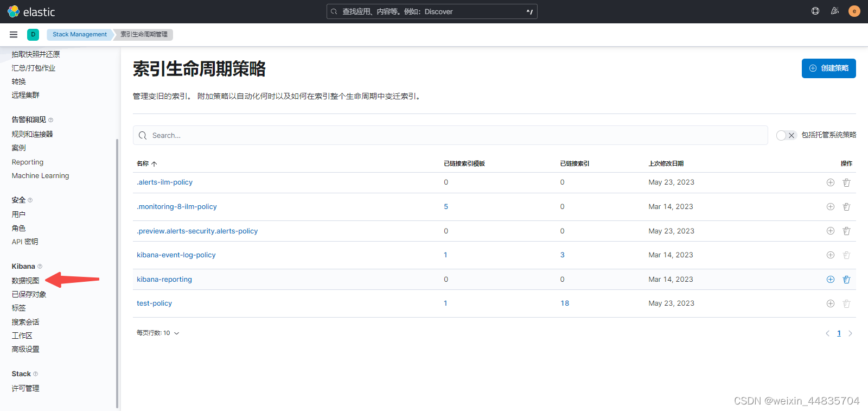Image resolution: width=868 pixels, height=411 pixels.
Task: Open API 密钥 in sidebar
Action: 25,242
